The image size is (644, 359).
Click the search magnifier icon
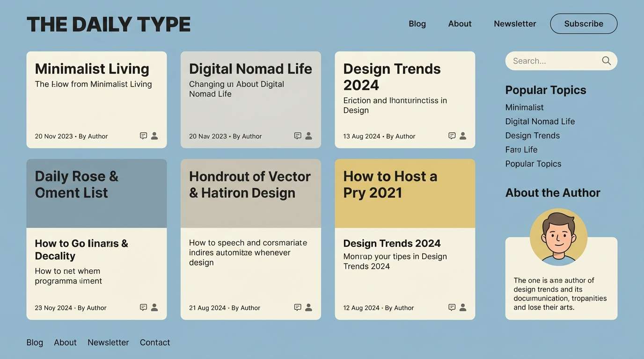pyautogui.click(x=606, y=61)
